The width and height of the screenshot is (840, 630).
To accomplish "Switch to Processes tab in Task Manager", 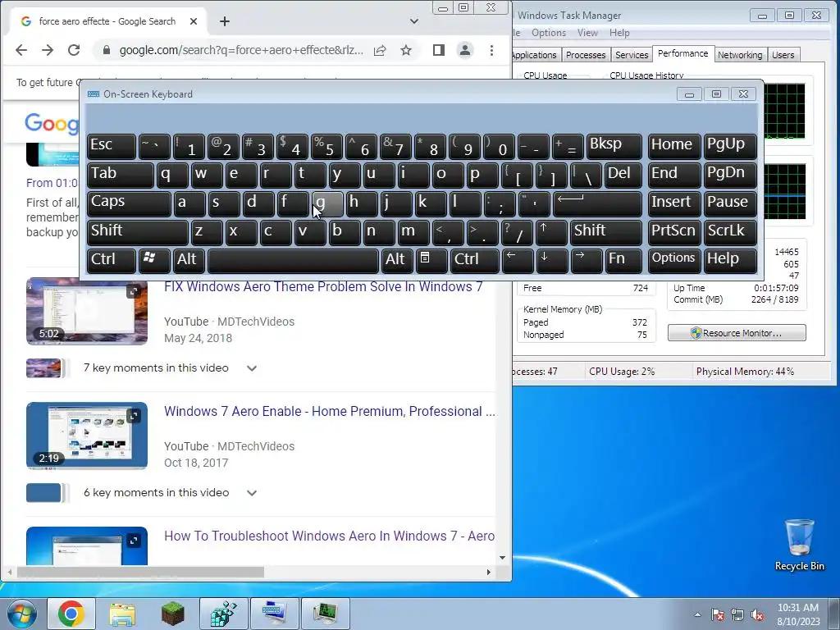I will [x=586, y=55].
